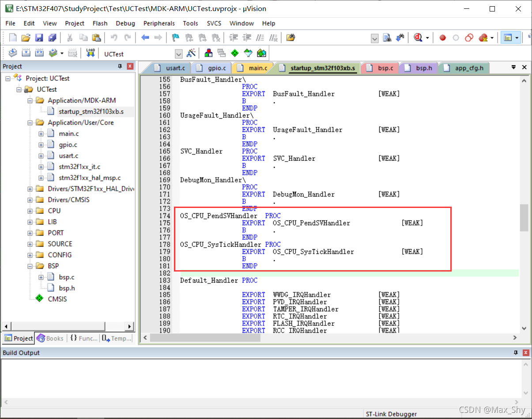This screenshot has height=419, width=532.
Task: Open Options for Target magic wand icon
Action: pyautogui.click(x=191, y=53)
